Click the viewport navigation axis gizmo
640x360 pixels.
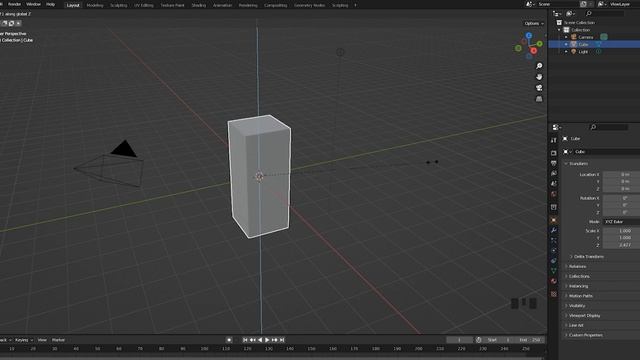click(x=529, y=45)
